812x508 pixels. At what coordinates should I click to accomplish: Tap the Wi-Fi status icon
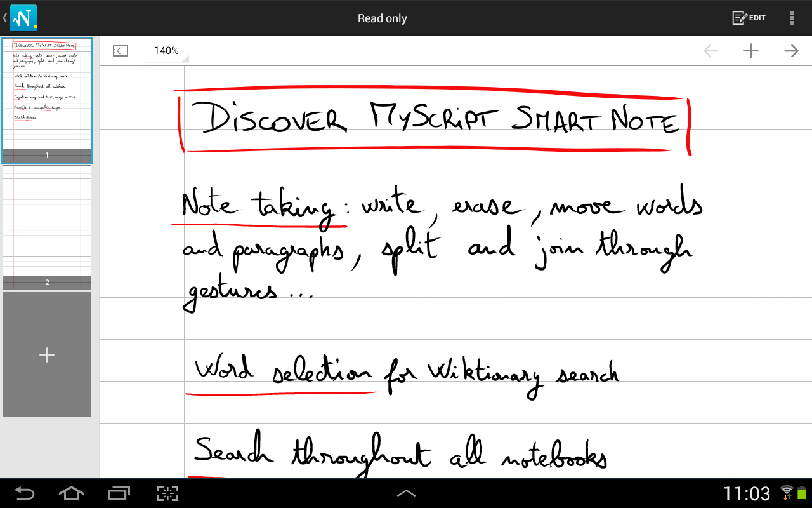[x=787, y=493]
